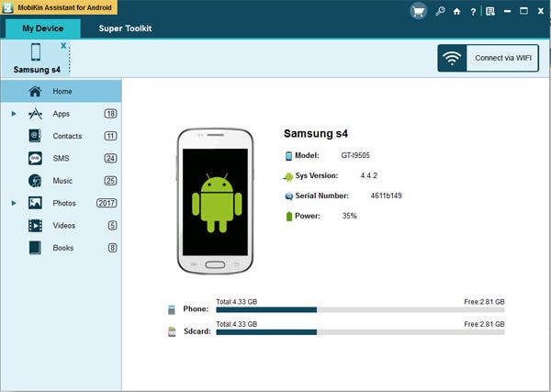Viewport: 551px width, 392px height.
Task: Close the Samsung s4 device tab
Action: click(x=63, y=46)
